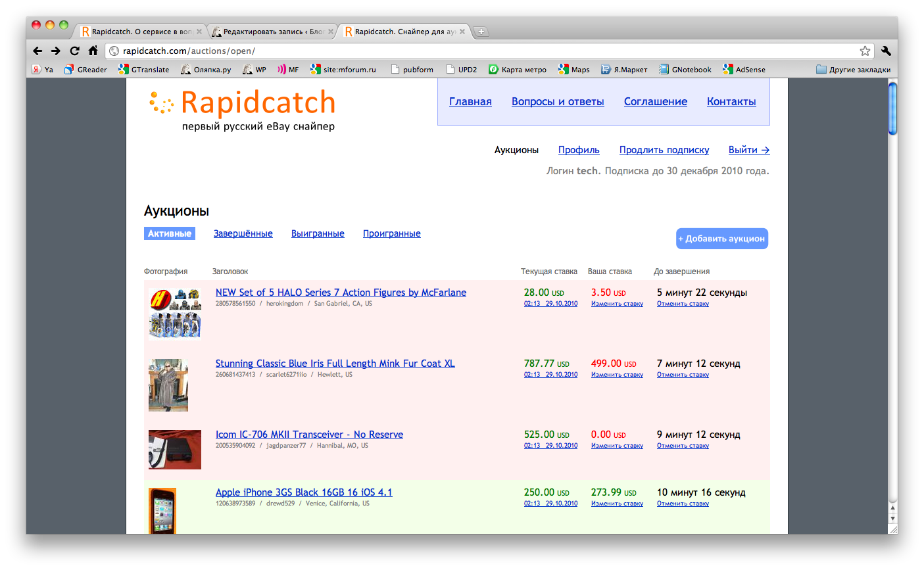
Task: Click Отменить ставку for the iPhone 3GS
Action: click(x=683, y=504)
